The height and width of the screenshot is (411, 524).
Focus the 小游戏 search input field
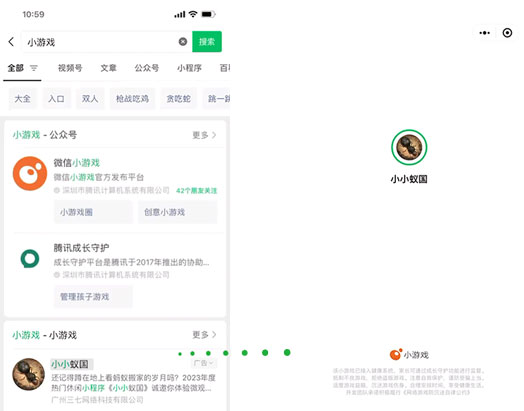tap(107, 42)
